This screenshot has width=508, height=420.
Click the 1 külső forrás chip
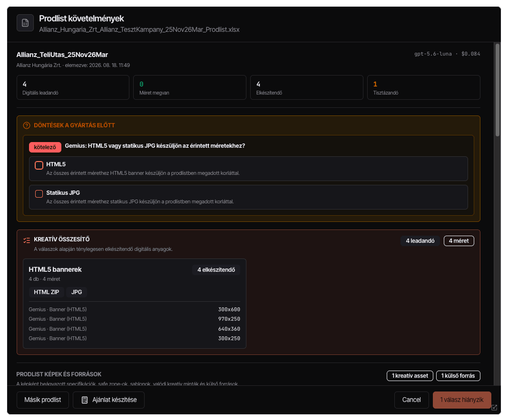(x=458, y=376)
